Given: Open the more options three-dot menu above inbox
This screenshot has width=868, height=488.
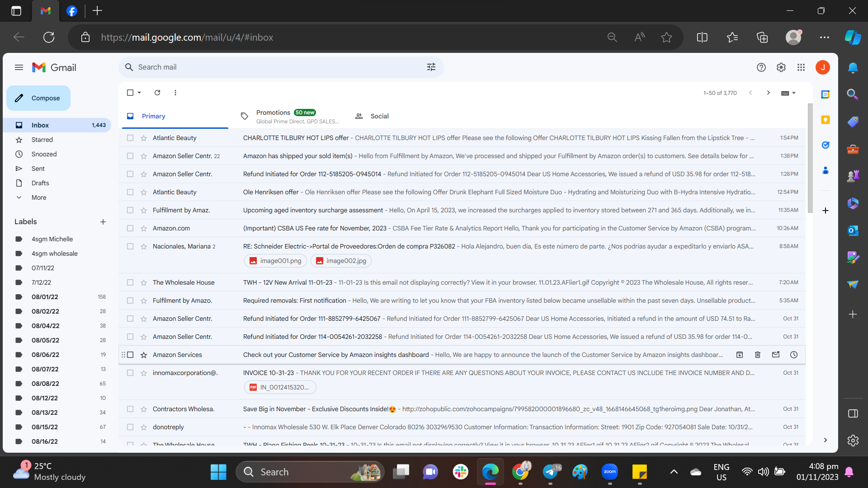Looking at the screenshot, I should 175,93.
